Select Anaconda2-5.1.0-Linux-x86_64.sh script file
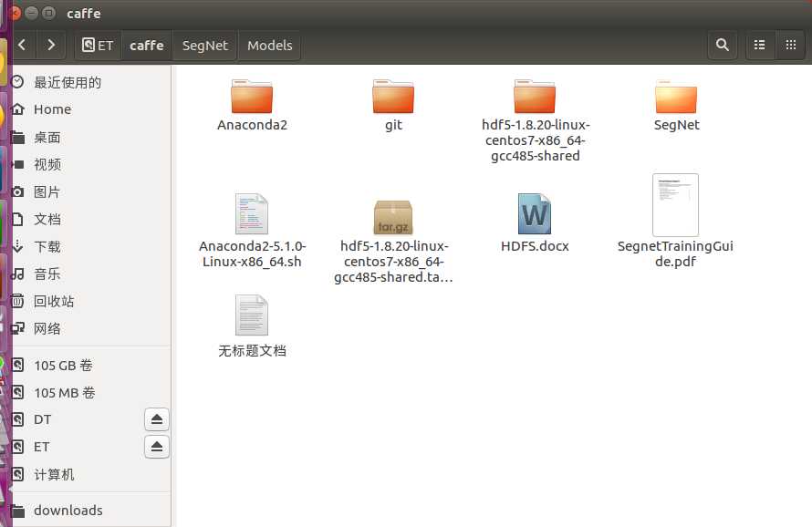The width and height of the screenshot is (812, 527). (252, 213)
